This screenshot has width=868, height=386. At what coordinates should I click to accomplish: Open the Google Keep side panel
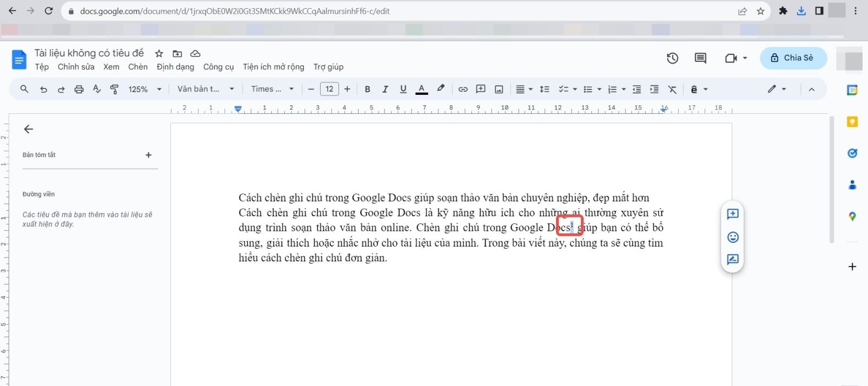click(852, 122)
